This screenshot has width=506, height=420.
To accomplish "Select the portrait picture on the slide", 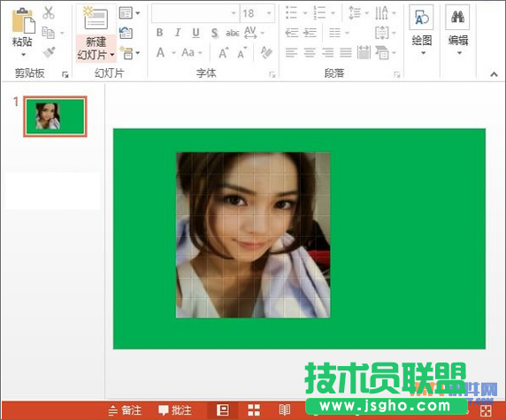I will (253, 235).
